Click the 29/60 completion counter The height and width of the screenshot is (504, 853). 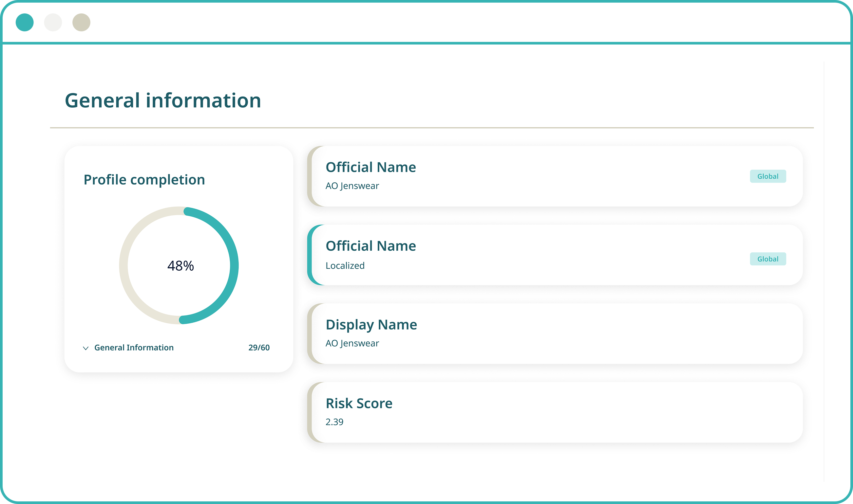click(x=258, y=348)
